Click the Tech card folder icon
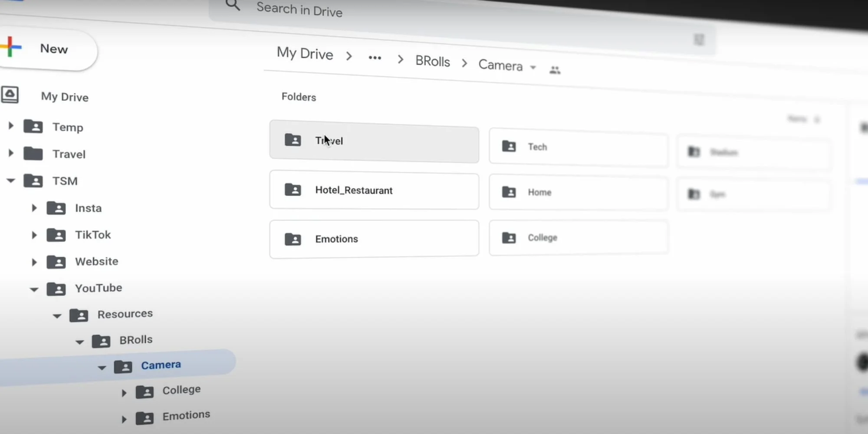 click(x=509, y=146)
